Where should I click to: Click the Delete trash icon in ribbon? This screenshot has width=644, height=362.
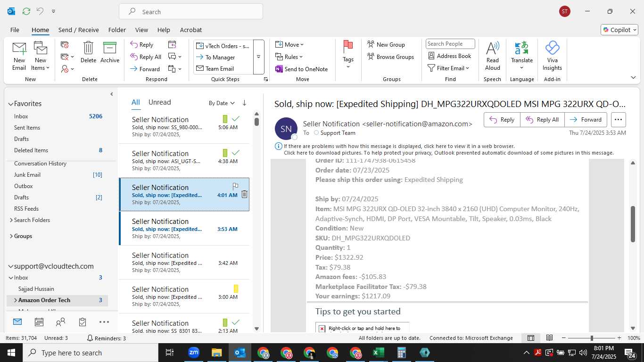tap(88, 48)
